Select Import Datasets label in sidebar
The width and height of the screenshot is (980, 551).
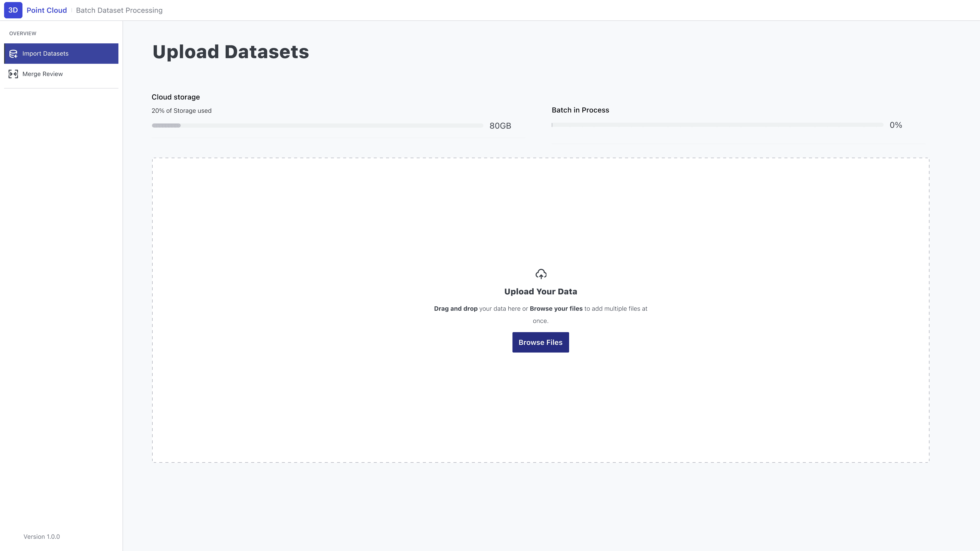pyautogui.click(x=45, y=54)
